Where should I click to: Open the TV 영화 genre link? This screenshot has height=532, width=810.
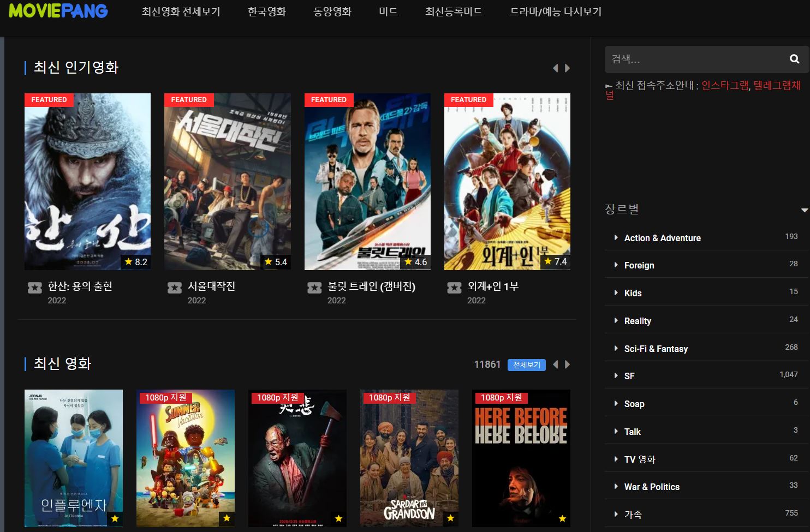click(639, 459)
